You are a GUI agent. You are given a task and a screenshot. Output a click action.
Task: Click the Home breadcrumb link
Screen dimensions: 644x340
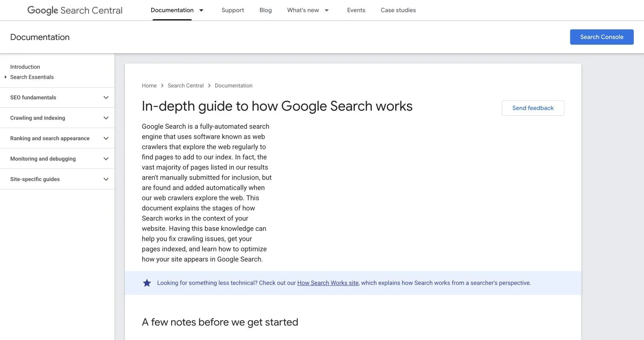point(149,86)
